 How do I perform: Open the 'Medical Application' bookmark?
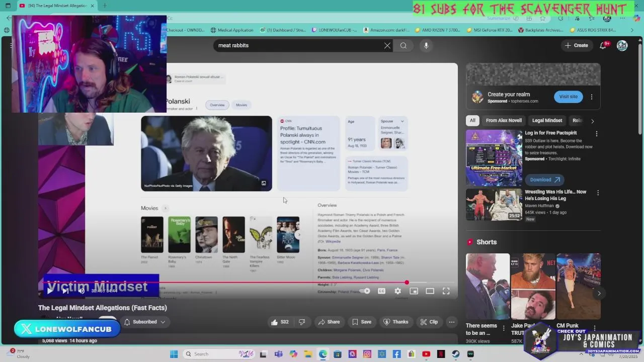[232, 30]
